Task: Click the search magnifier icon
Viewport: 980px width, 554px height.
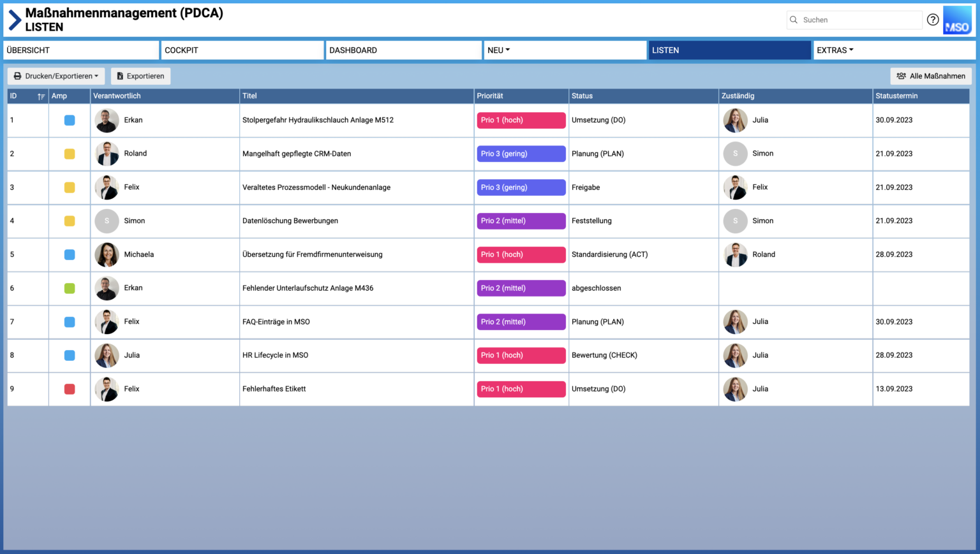Action: (793, 20)
